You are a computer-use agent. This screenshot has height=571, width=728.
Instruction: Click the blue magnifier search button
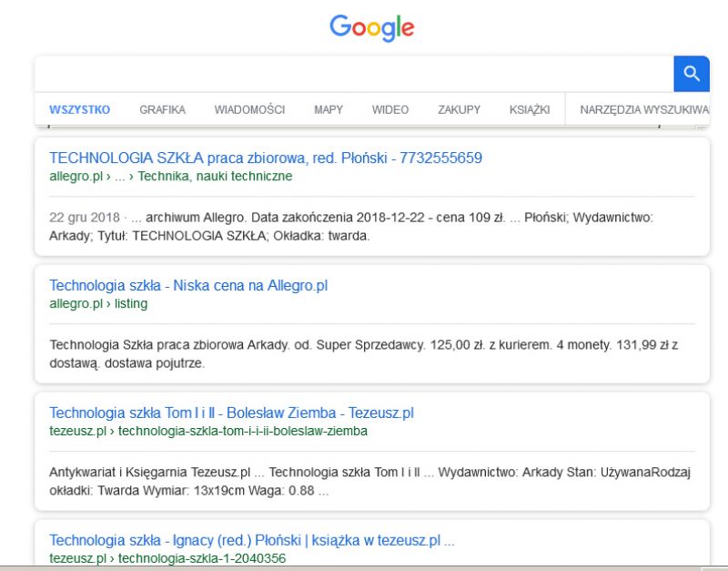click(692, 74)
